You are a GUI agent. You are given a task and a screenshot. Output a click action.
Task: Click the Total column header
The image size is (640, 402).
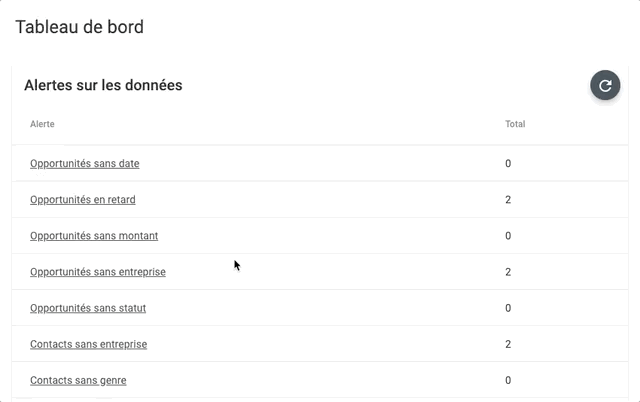[x=515, y=124]
